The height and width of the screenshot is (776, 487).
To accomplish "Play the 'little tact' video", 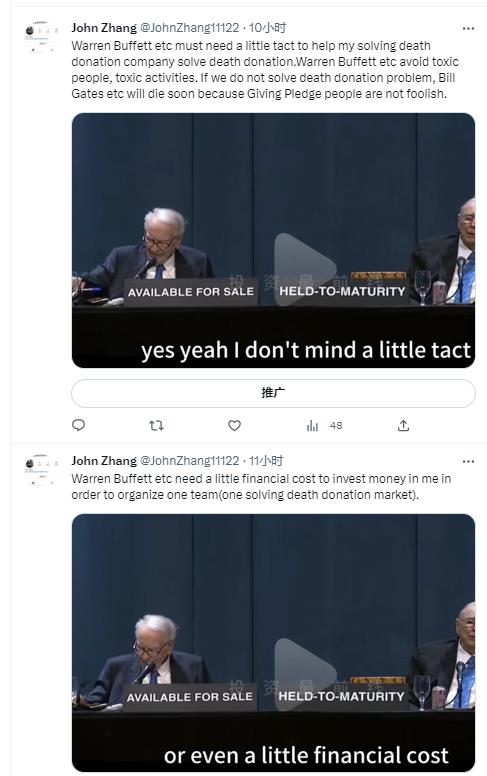I will click(x=305, y=270).
